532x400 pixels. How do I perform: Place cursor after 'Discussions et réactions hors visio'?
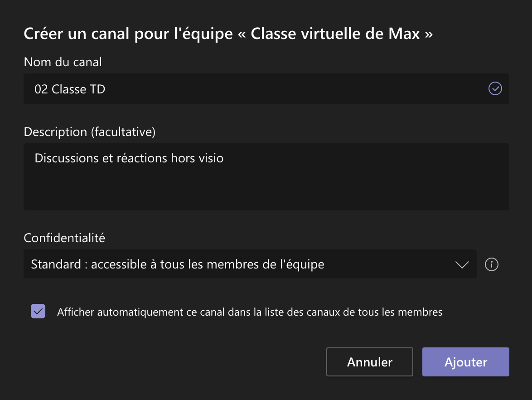point(224,158)
